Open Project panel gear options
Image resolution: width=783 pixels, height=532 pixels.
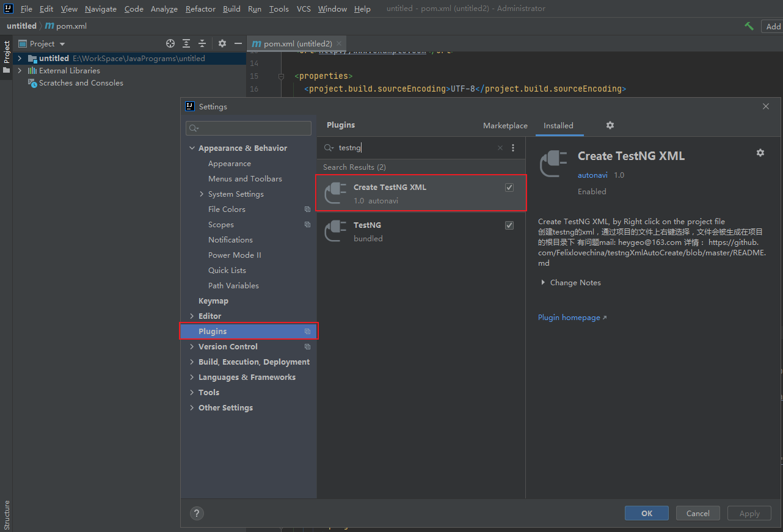222,43
